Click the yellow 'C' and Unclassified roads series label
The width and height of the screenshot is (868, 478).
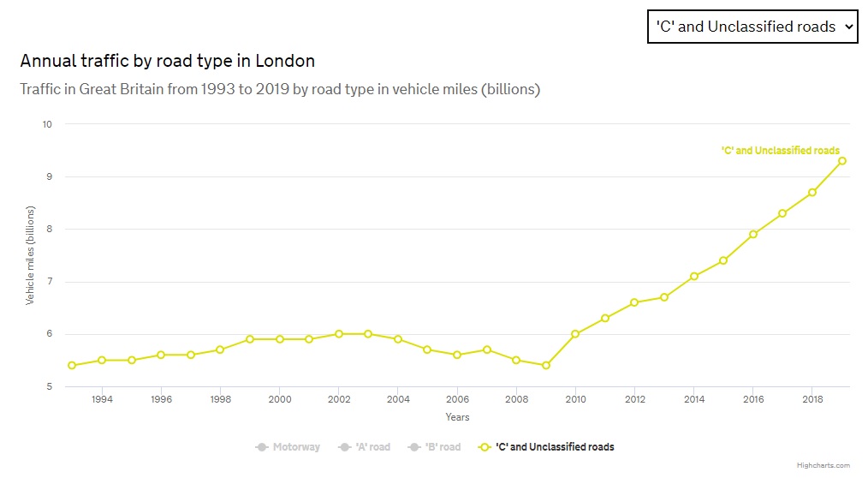point(781,151)
